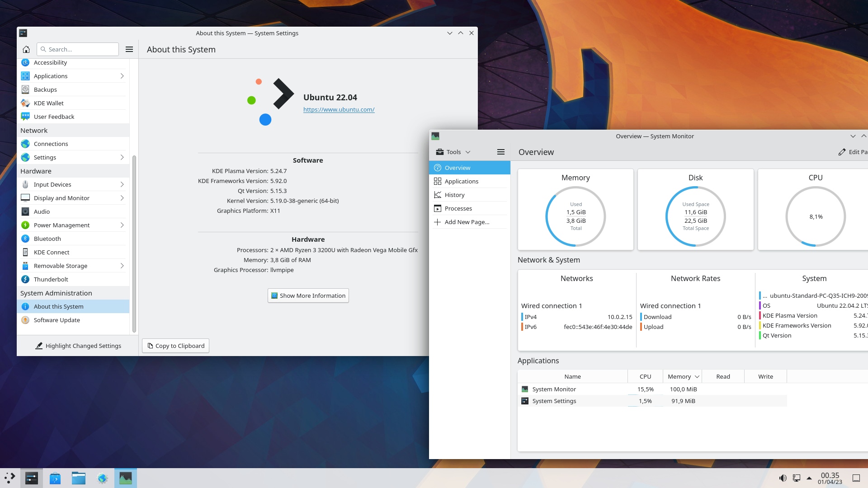Click the Edit Page button in System Monitor
This screenshot has width=868, height=488.
point(853,152)
